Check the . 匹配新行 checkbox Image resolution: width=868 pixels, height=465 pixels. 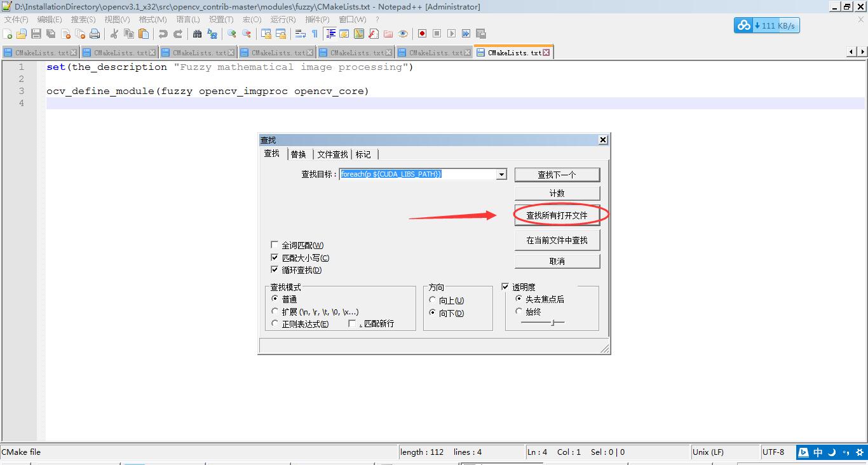[352, 324]
